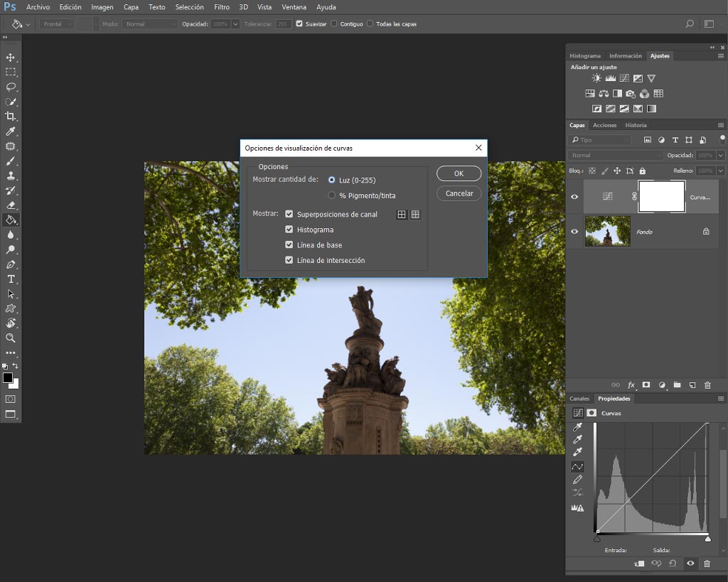
Task: Uncheck the Histograma checkbox
Action: 289,230
